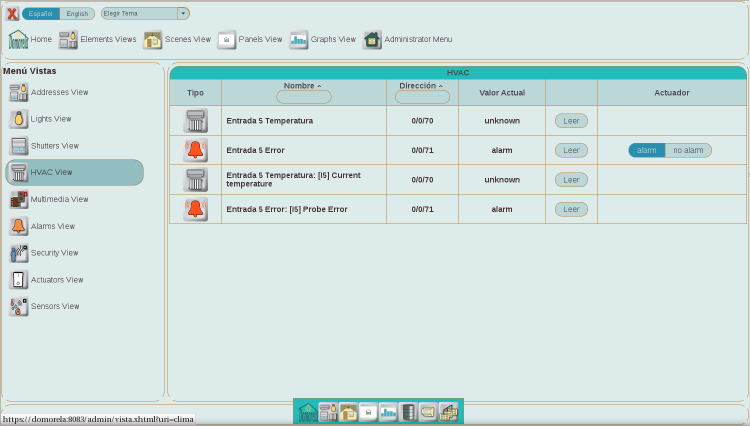Click the HVAC table title bar
Image resolution: width=750 pixels, height=426 pixels.
tap(458, 73)
